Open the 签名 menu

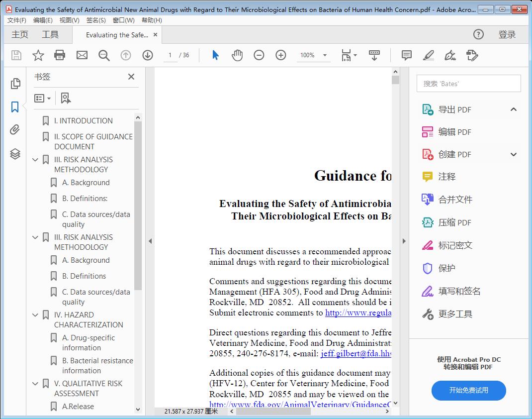point(96,20)
